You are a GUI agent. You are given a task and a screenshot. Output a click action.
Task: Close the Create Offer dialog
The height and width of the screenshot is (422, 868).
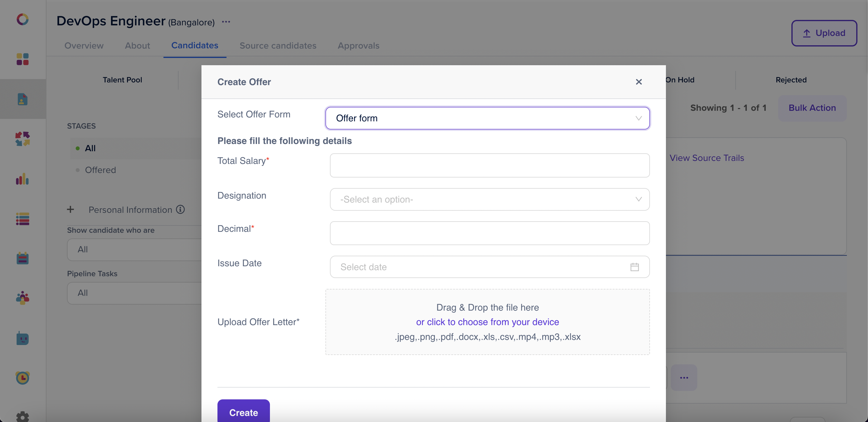pyautogui.click(x=638, y=82)
